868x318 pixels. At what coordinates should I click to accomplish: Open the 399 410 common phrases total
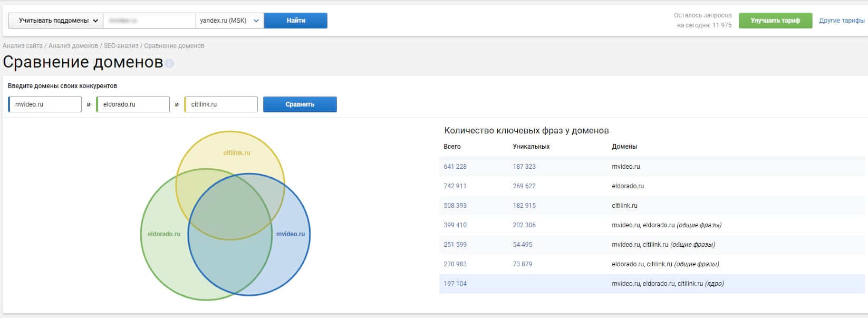point(455,225)
